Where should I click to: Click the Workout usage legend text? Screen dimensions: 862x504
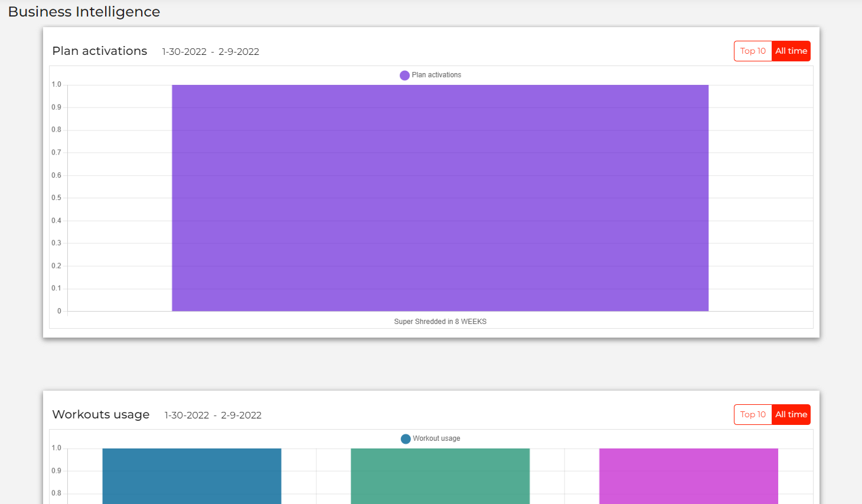436,438
